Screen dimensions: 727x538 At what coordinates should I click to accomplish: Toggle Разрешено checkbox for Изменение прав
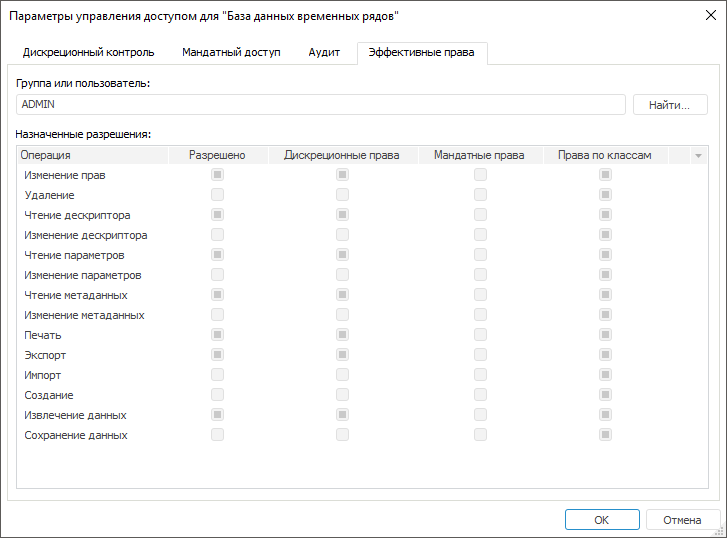click(x=217, y=175)
